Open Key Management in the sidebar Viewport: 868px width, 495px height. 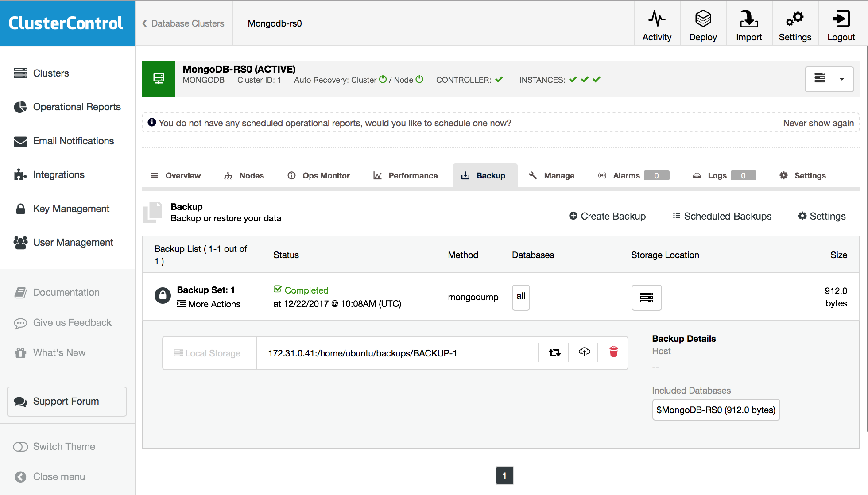click(x=62, y=209)
